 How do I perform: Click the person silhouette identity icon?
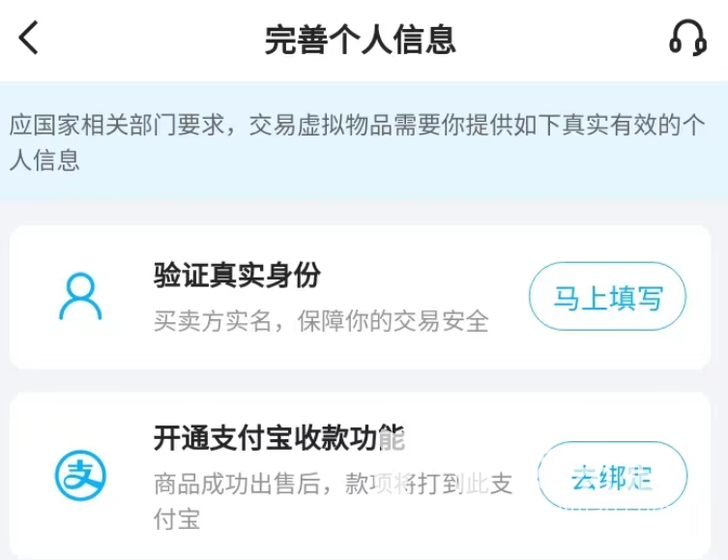80,297
